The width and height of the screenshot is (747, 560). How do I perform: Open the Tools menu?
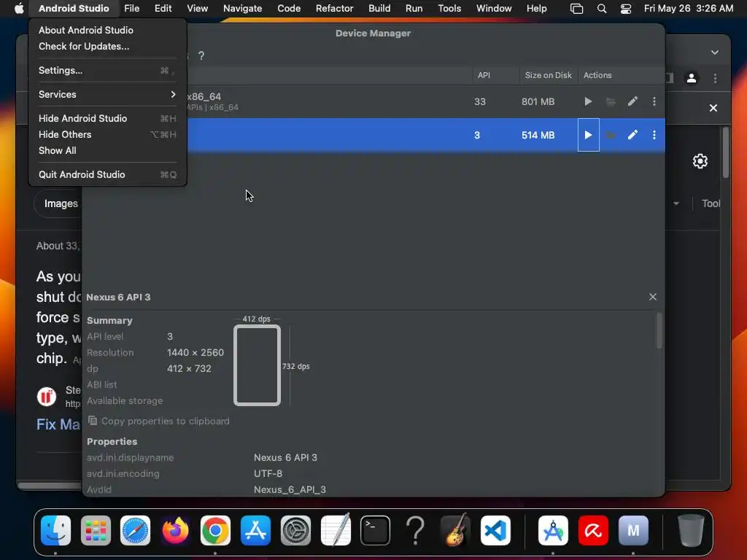[x=449, y=8]
